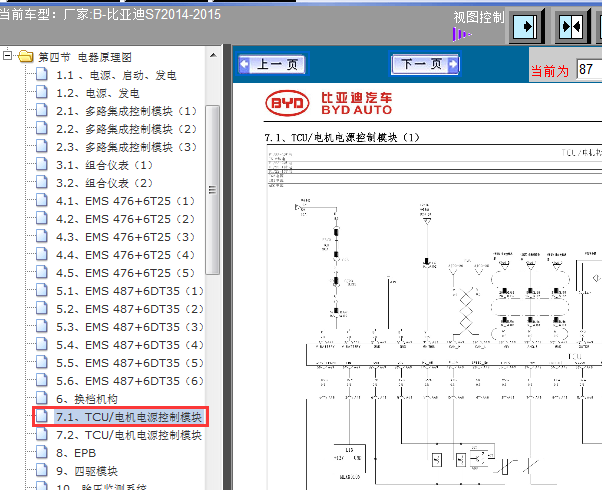Click page icon beside 1.1 电源、启动、发电

(41, 74)
